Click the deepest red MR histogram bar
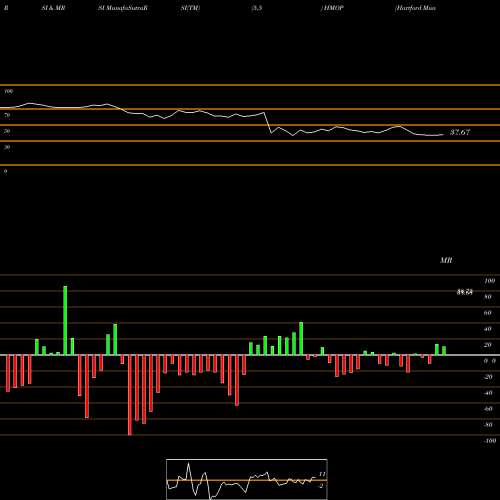500x500 pixels. [x=130, y=395]
